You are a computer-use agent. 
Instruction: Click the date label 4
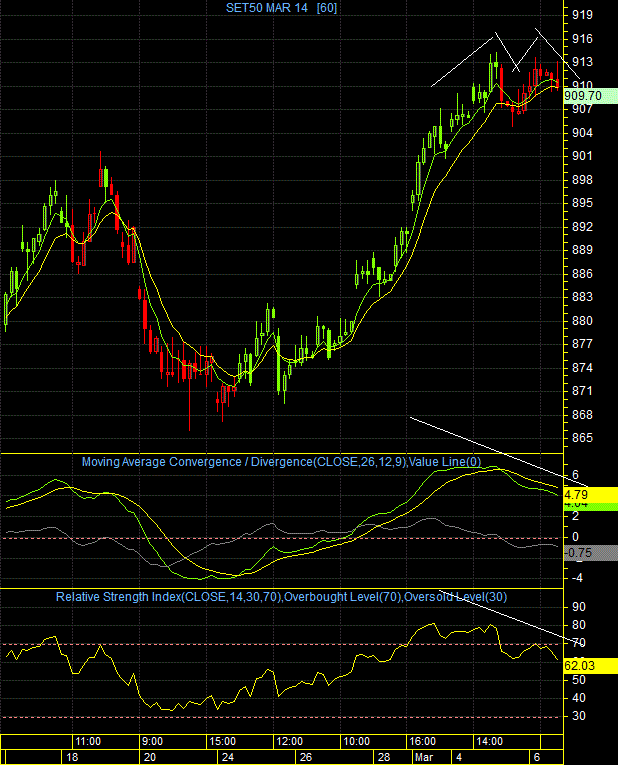pyautogui.click(x=459, y=757)
